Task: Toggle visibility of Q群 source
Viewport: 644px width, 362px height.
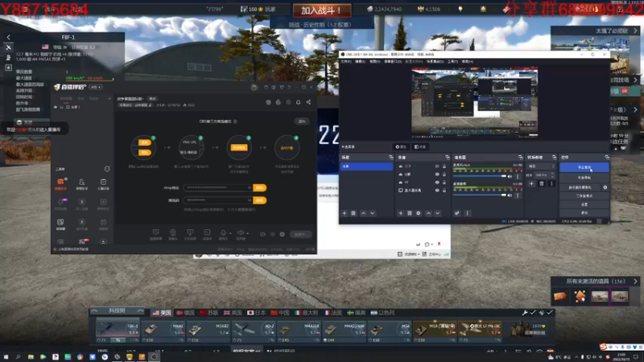Action: pyautogui.click(x=437, y=175)
